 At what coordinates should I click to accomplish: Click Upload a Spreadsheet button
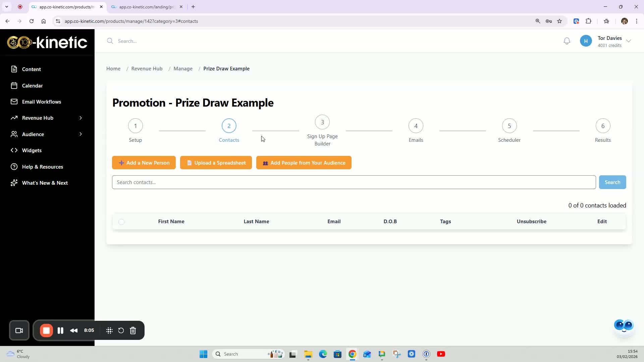coord(216,163)
